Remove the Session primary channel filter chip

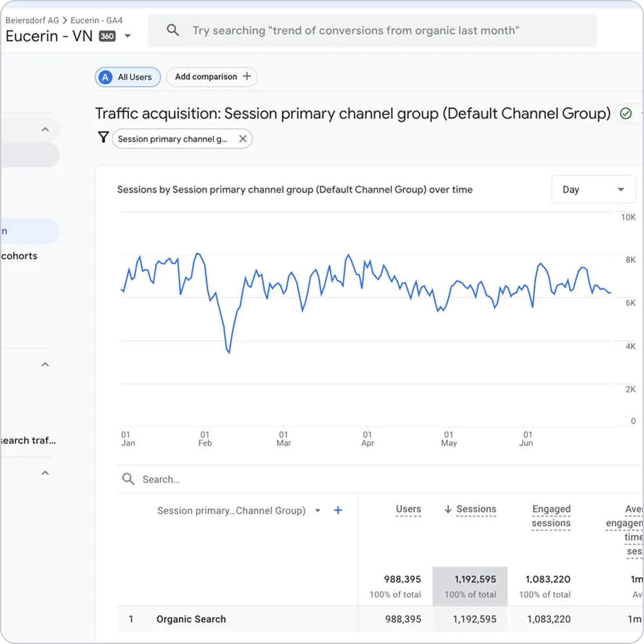[243, 138]
